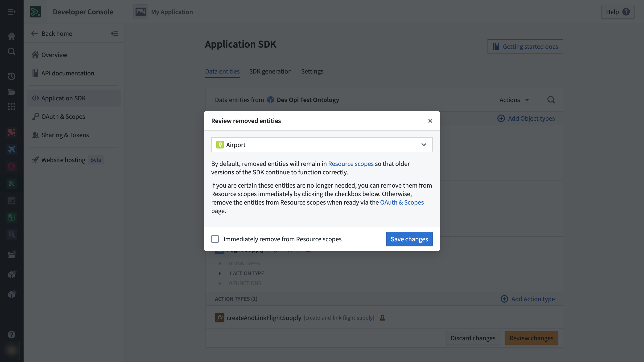The width and height of the screenshot is (644, 362).
Task: Open the Resource scopes link
Action: [351, 164]
